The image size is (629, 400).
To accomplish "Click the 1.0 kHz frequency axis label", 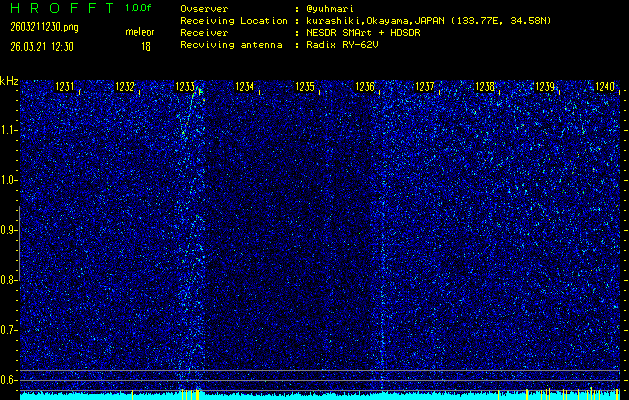I will click(x=9, y=180).
